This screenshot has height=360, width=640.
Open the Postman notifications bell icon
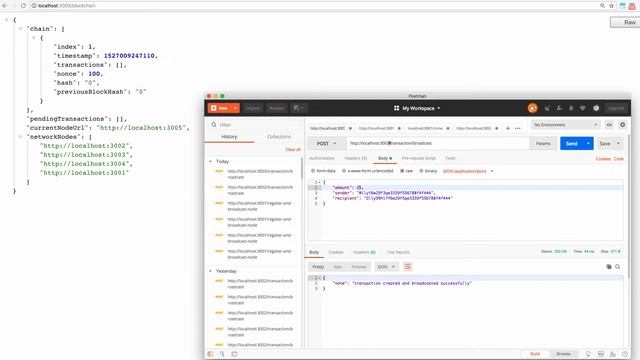[x=571, y=108]
